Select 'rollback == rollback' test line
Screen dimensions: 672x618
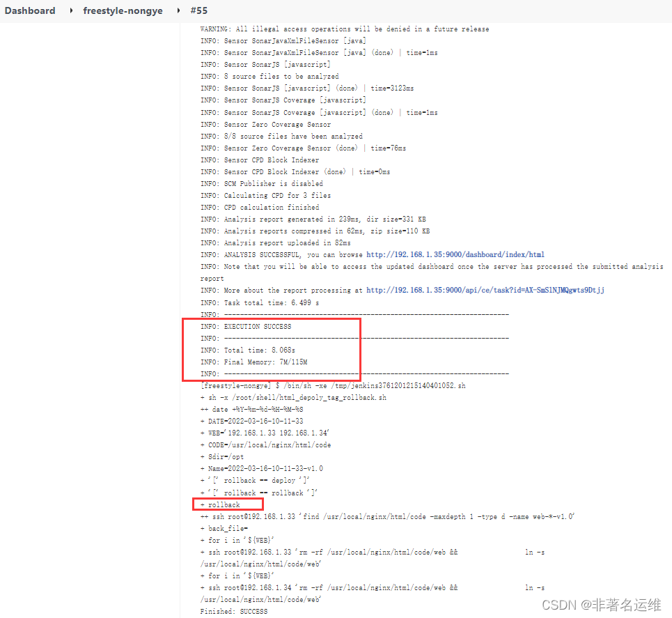click(258, 493)
